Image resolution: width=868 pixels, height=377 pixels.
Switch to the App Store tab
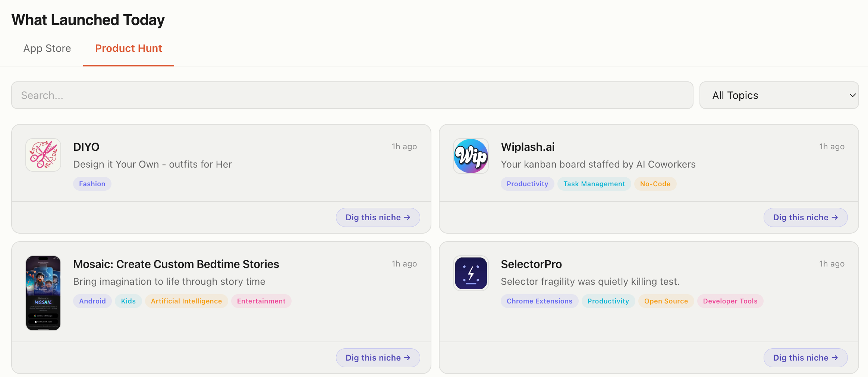click(x=47, y=49)
